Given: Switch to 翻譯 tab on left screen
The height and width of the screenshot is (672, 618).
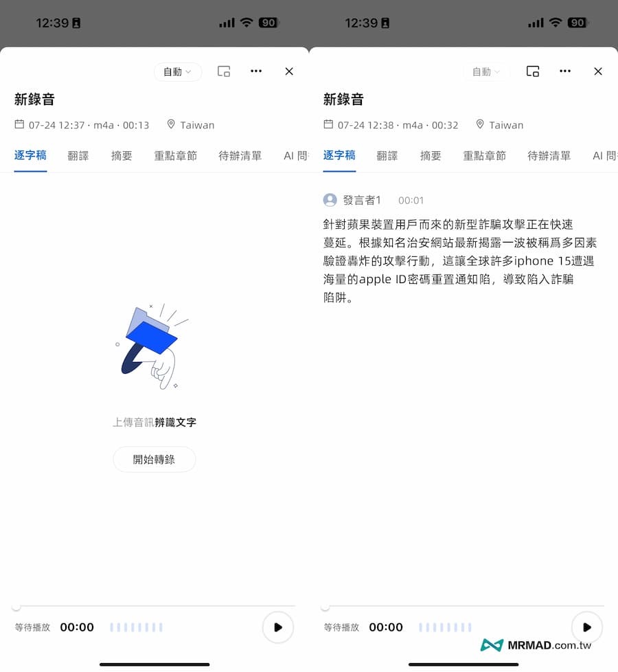Looking at the screenshot, I should tap(78, 156).
